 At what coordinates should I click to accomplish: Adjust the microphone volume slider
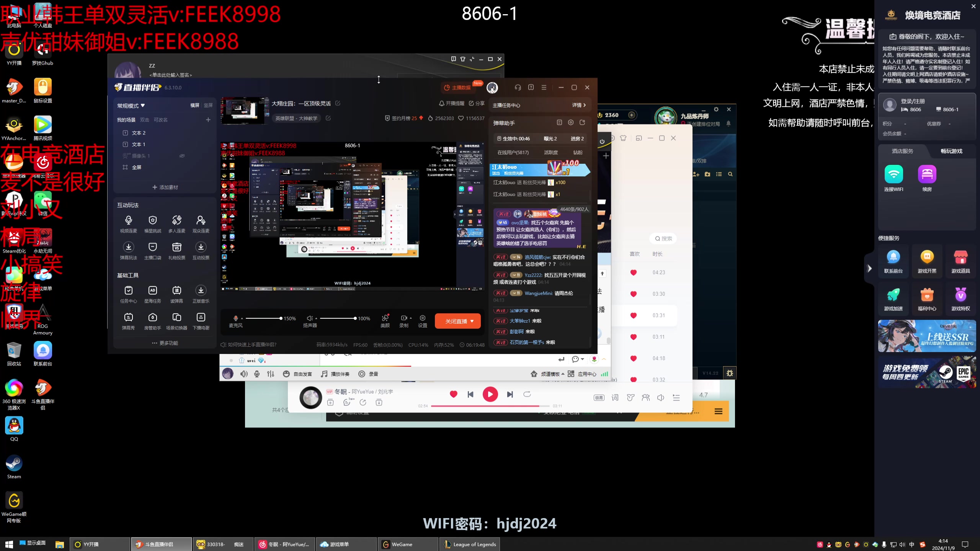(x=263, y=318)
